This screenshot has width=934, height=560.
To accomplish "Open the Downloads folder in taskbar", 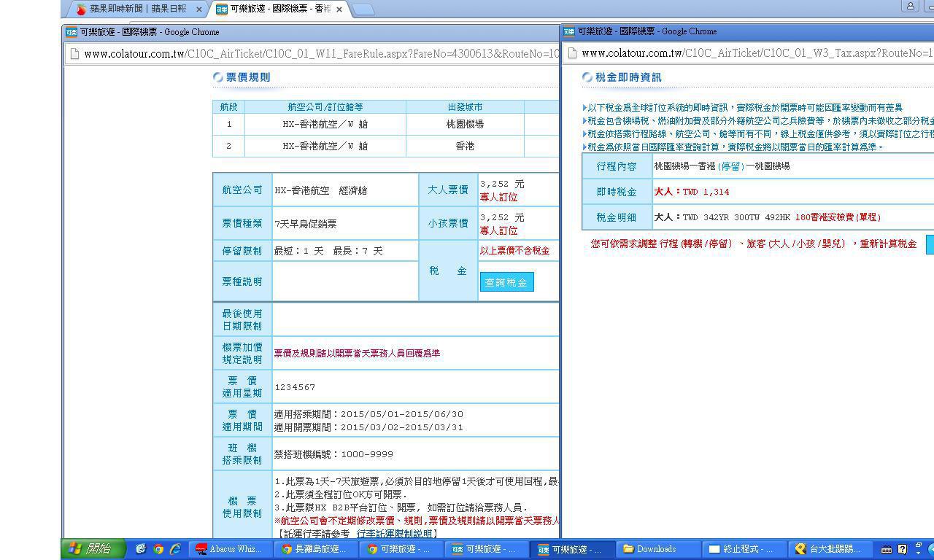I will click(657, 549).
